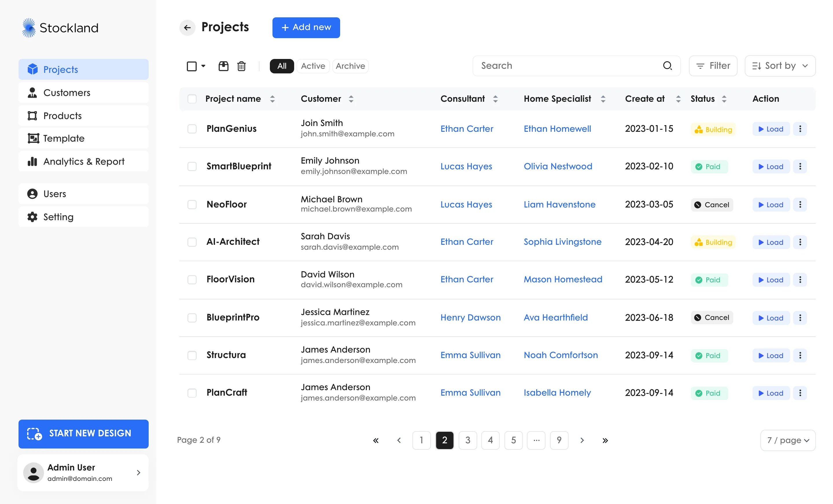Select the Structura row checkbox
Image resolution: width=833 pixels, height=504 pixels.
coord(192,355)
